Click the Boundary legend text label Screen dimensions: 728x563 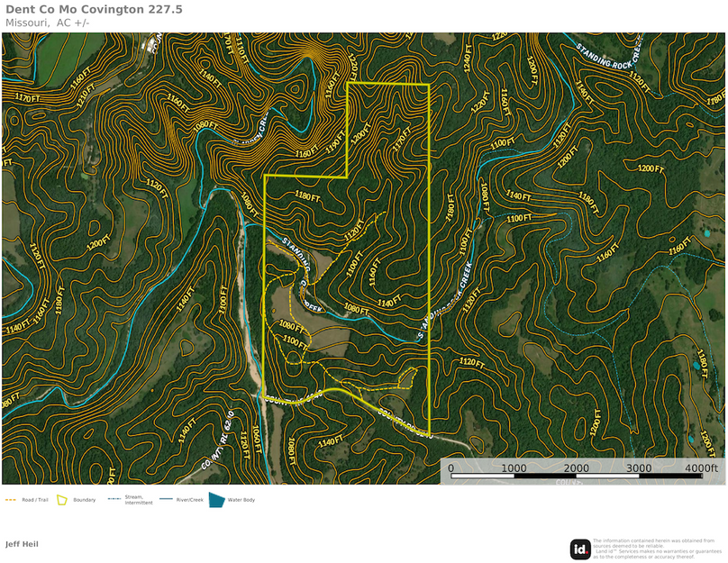point(84,500)
